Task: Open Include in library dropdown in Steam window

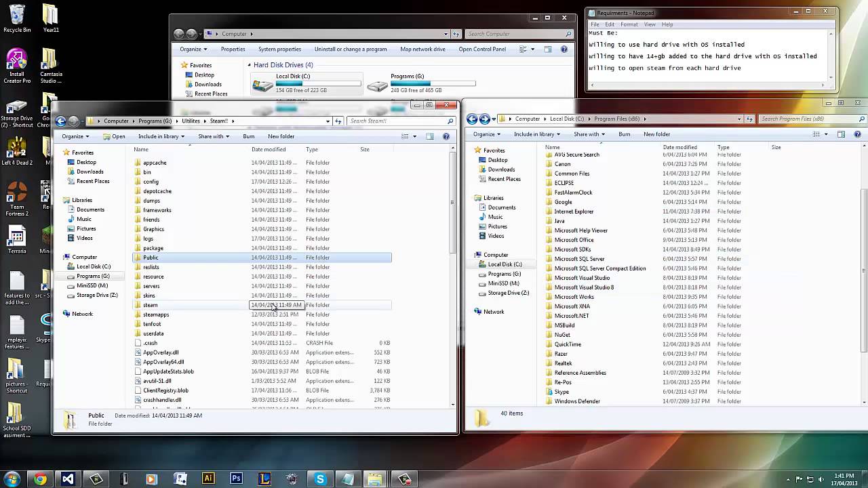Action: coord(161,136)
